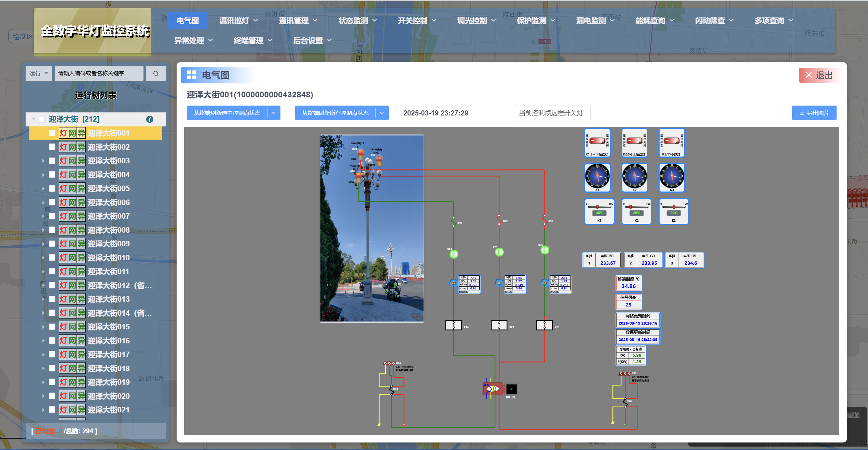Click the contactor box labeled 042
868x450 pixels.
click(x=454, y=325)
